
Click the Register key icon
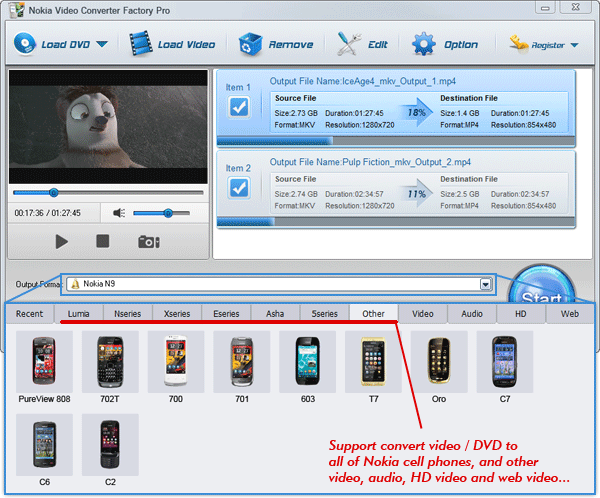518,44
